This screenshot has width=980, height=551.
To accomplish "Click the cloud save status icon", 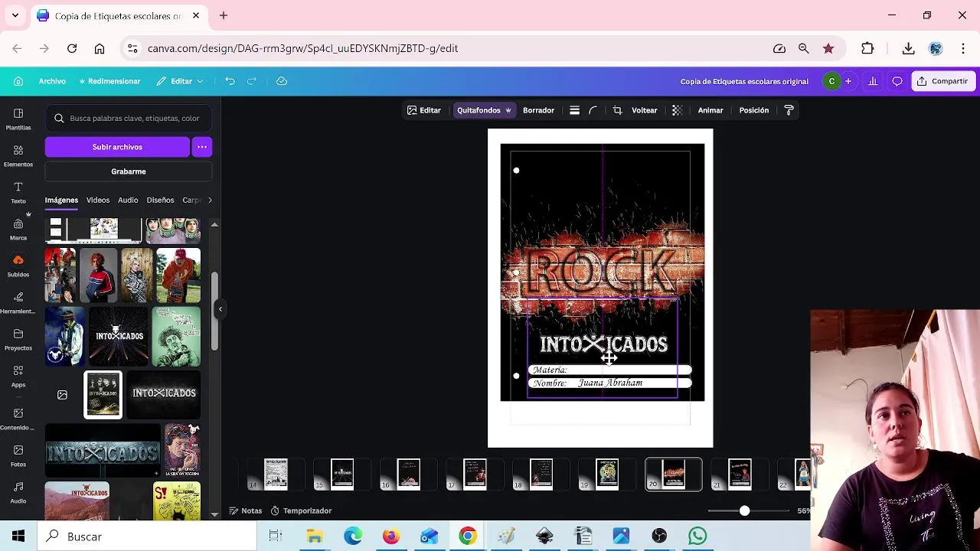I will pos(282,81).
